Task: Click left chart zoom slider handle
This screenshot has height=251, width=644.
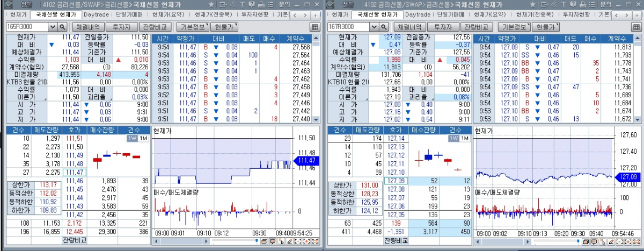Action: pyautogui.click(x=257, y=241)
